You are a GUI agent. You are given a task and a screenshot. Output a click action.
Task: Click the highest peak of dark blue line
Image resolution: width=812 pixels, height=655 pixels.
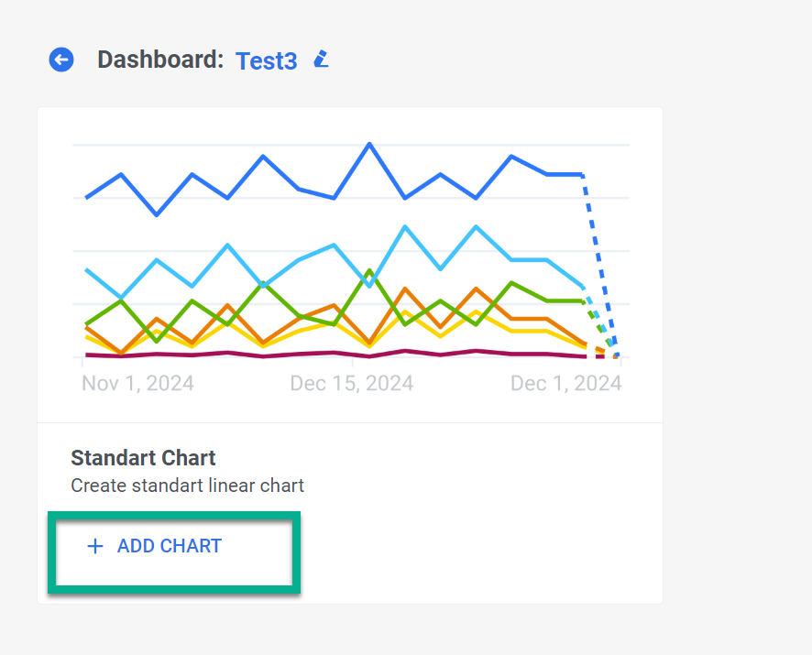[369, 145]
